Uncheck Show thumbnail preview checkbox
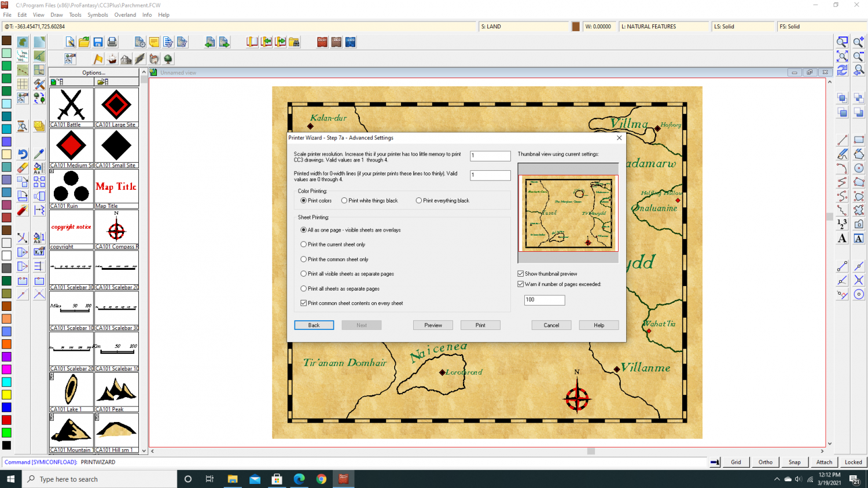This screenshot has width=868, height=488. 547,274
